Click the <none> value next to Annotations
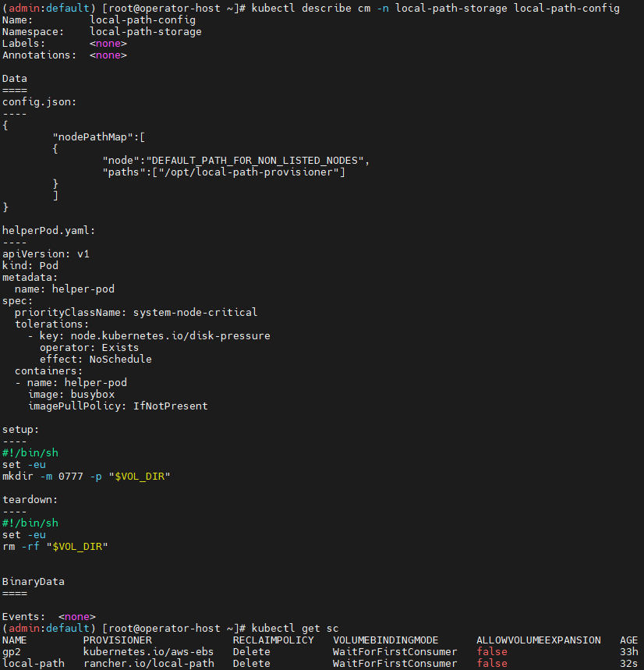This screenshot has height=670, width=644. (x=108, y=55)
